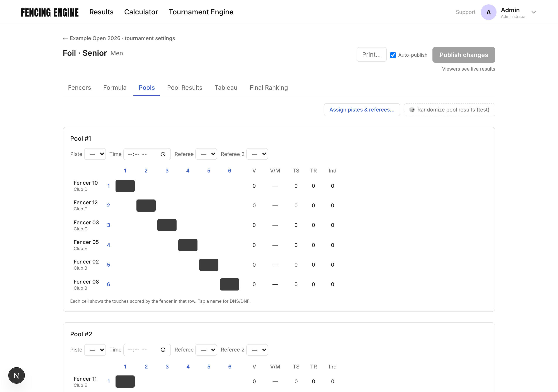Open the Tableau tab
The width and height of the screenshot is (558, 392).
(226, 88)
